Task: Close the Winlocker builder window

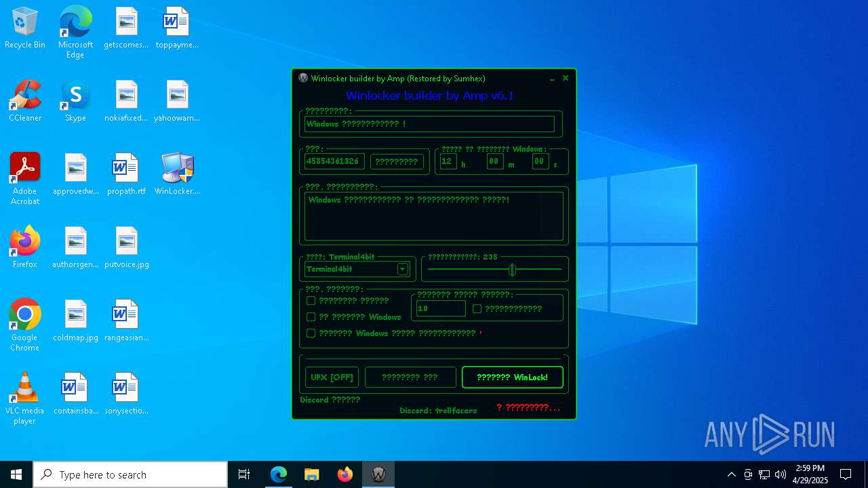Action: pos(566,78)
